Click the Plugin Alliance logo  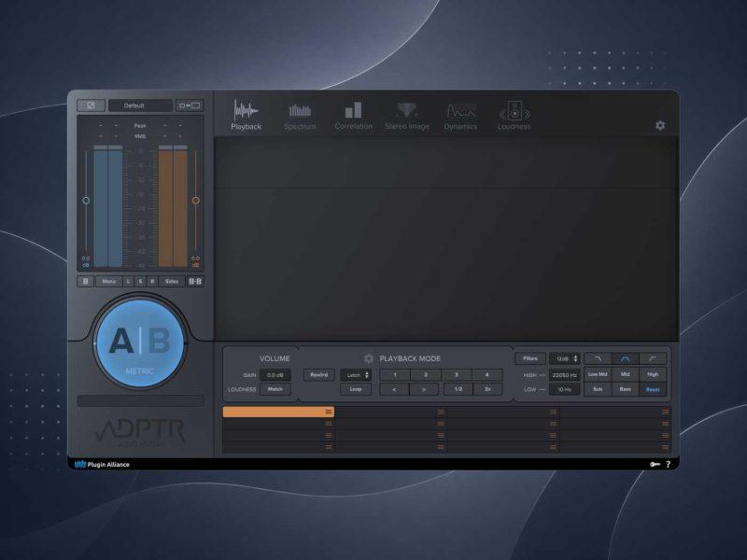coord(102,464)
